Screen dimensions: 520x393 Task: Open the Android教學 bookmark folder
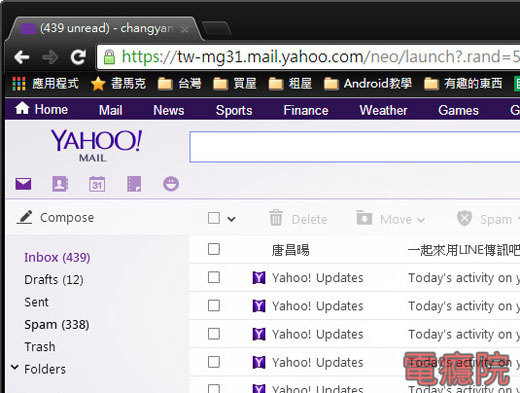(x=368, y=83)
